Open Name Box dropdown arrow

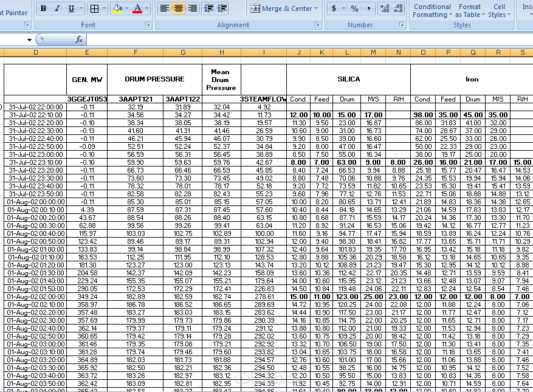pos(30,40)
